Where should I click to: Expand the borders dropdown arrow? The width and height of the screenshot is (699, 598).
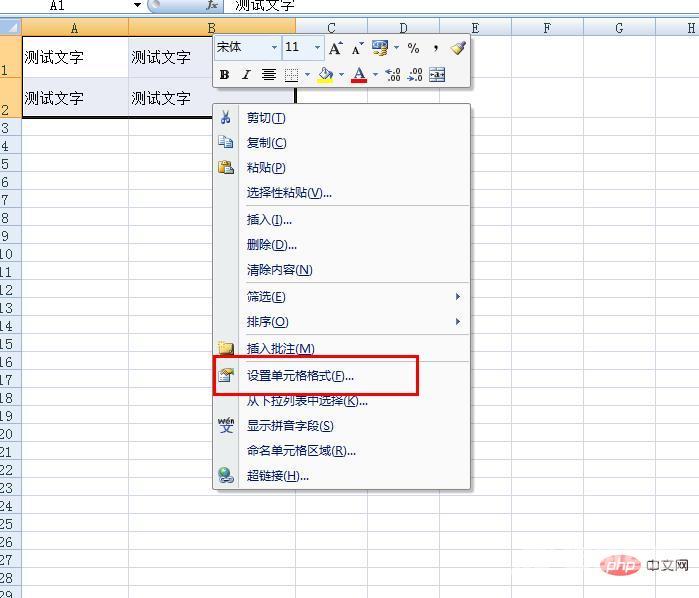click(x=306, y=75)
